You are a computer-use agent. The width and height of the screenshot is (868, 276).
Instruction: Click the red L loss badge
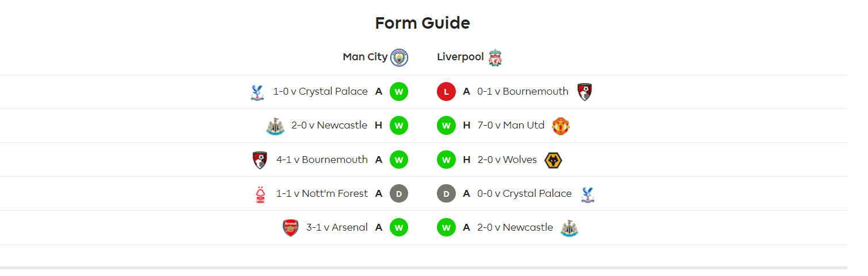[446, 92]
